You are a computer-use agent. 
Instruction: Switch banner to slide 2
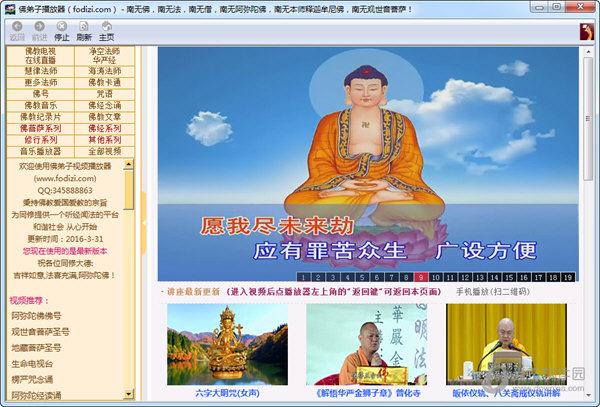click(x=318, y=277)
